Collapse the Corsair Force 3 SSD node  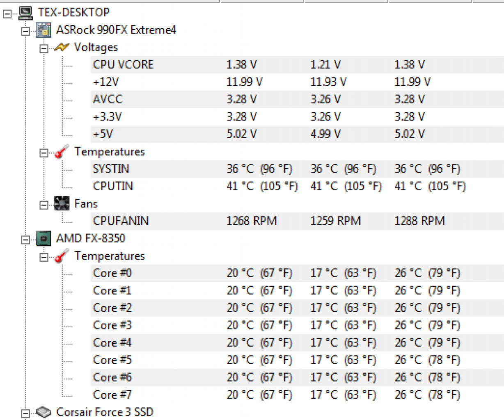click(x=25, y=413)
